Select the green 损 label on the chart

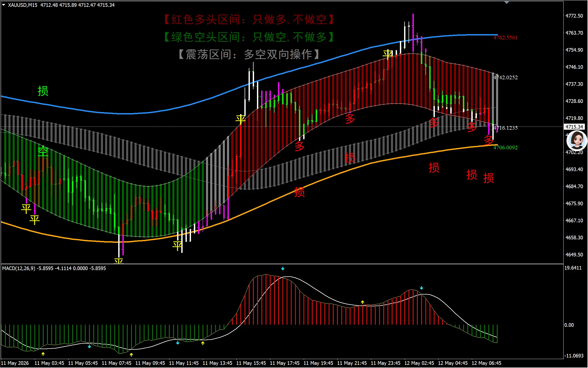click(x=43, y=91)
